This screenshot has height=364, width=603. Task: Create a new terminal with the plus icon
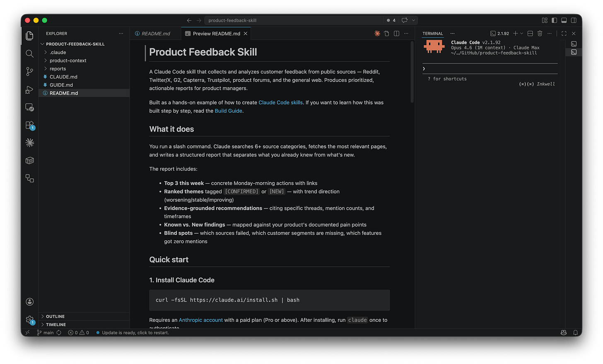516,34
